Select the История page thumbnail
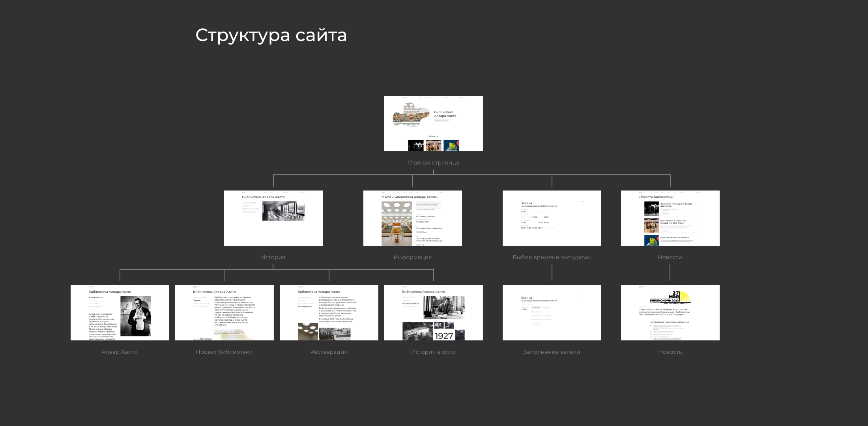 click(x=273, y=218)
